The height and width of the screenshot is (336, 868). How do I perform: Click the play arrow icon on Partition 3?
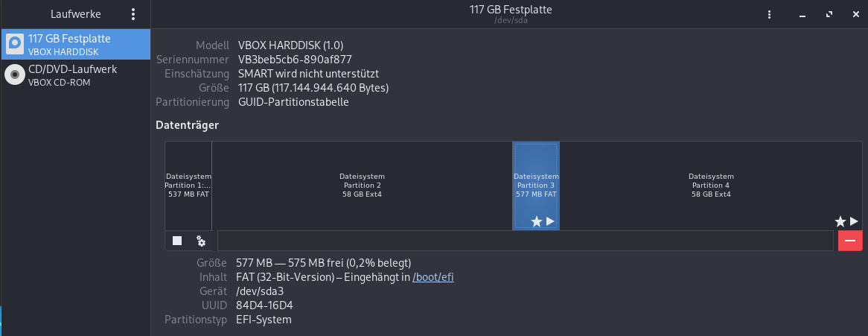[x=550, y=221]
